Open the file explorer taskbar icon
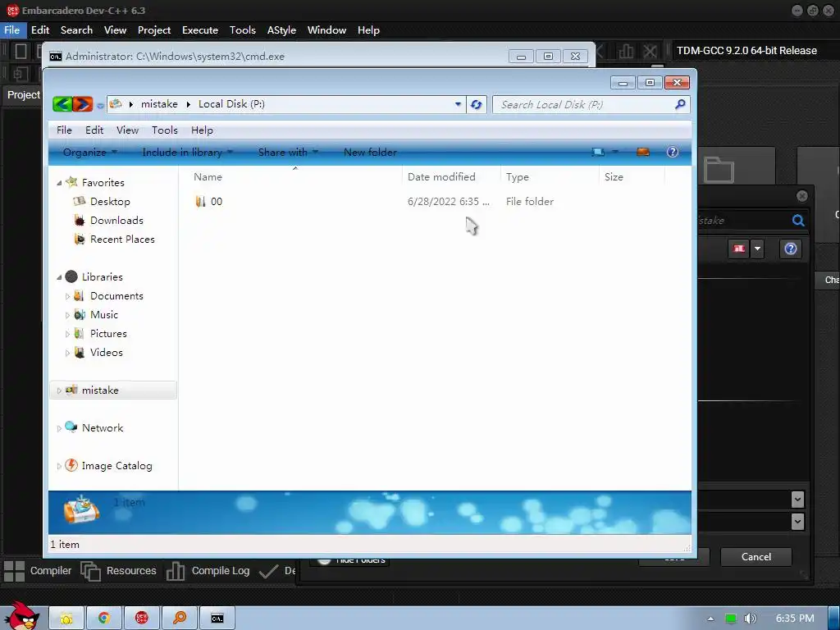The width and height of the screenshot is (840, 630). click(66, 619)
